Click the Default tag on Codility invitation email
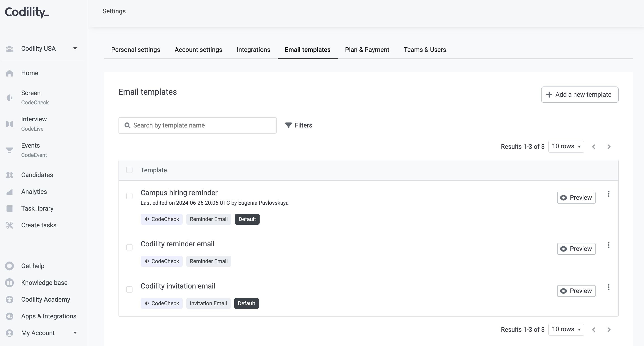 tap(246, 303)
